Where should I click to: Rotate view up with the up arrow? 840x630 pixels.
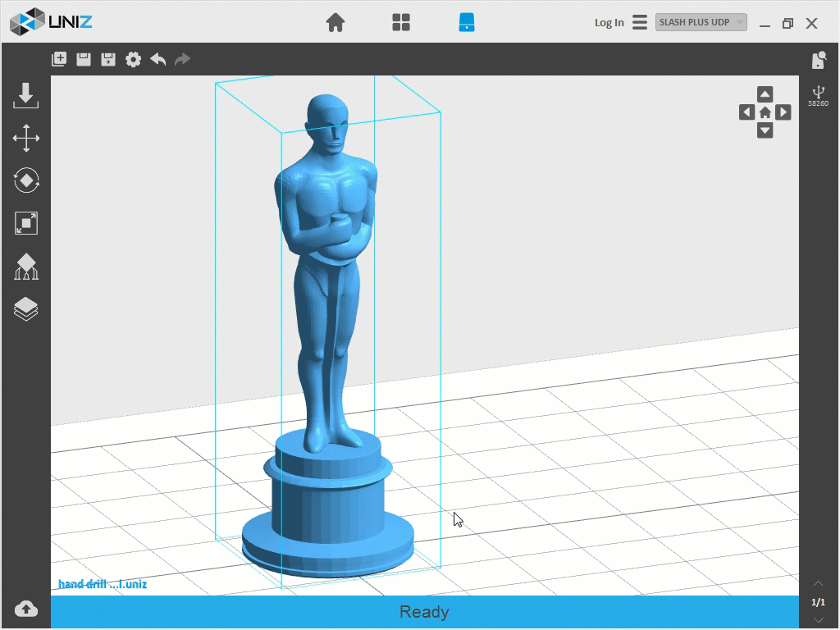pos(765,94)
